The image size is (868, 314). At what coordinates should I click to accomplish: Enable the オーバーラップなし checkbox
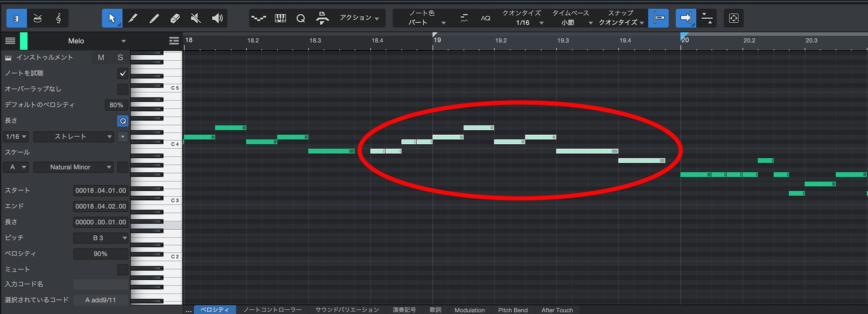pyautogui.click(x=123, y=89)
